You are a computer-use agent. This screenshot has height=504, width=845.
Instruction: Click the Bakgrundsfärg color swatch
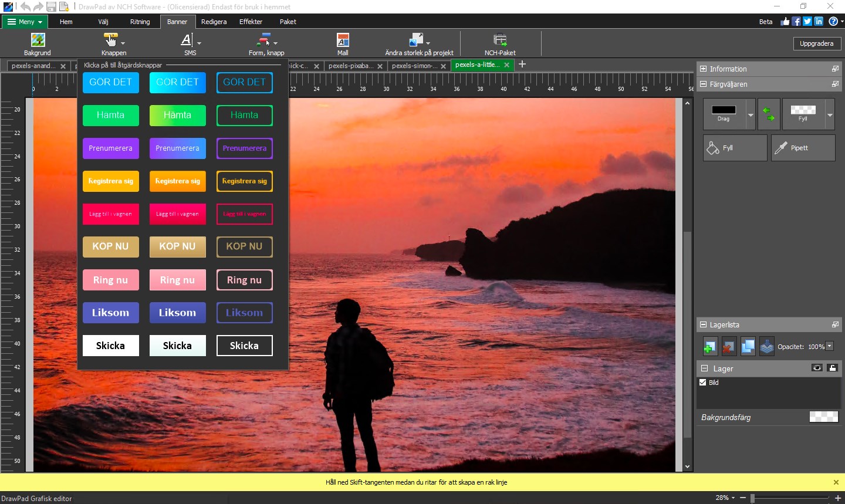824,417
